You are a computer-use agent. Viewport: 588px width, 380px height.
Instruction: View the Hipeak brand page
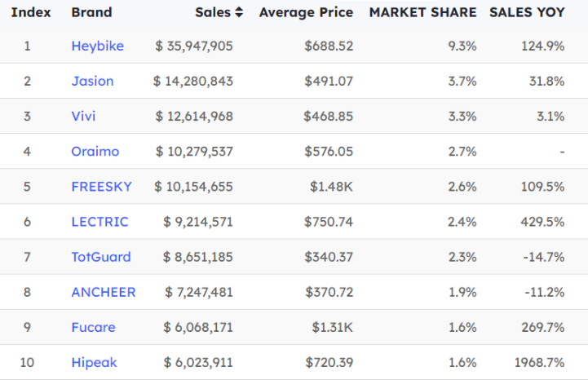[x=93, y=362]
